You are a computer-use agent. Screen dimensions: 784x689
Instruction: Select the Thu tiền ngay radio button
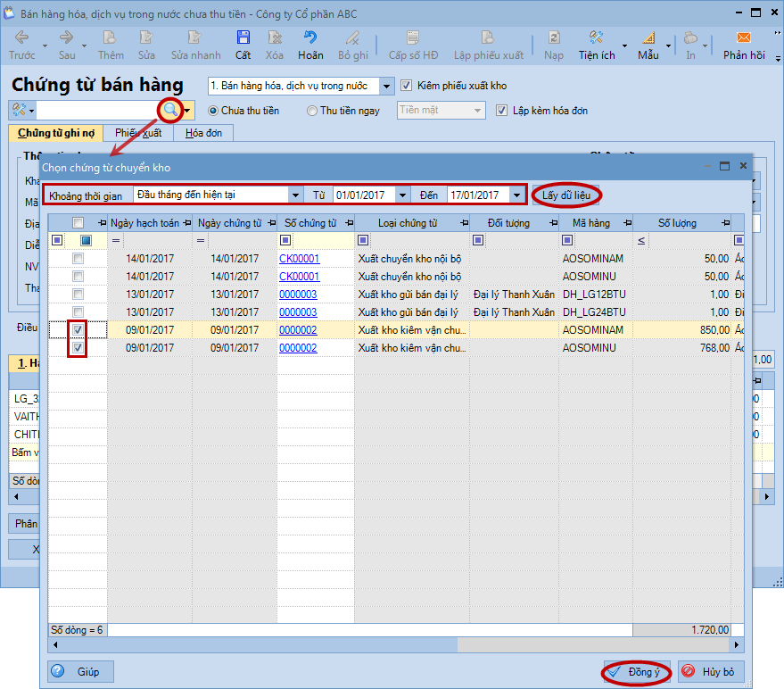pos(312,111)
